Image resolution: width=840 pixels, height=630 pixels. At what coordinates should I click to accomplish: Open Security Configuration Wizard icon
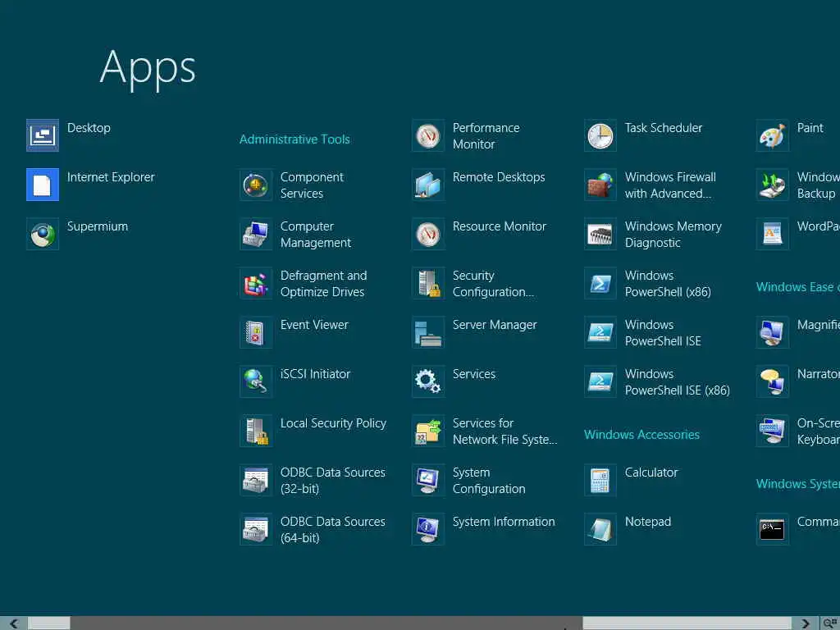point(428,283)
